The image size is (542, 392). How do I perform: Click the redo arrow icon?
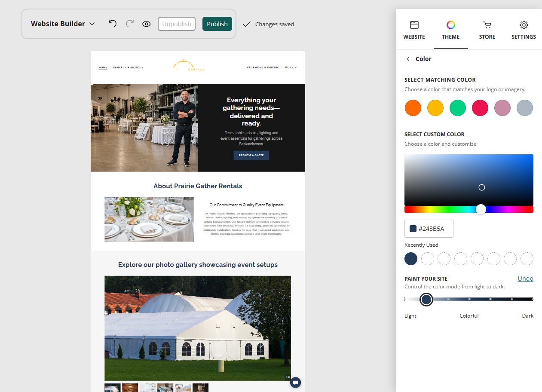(130, 23)
